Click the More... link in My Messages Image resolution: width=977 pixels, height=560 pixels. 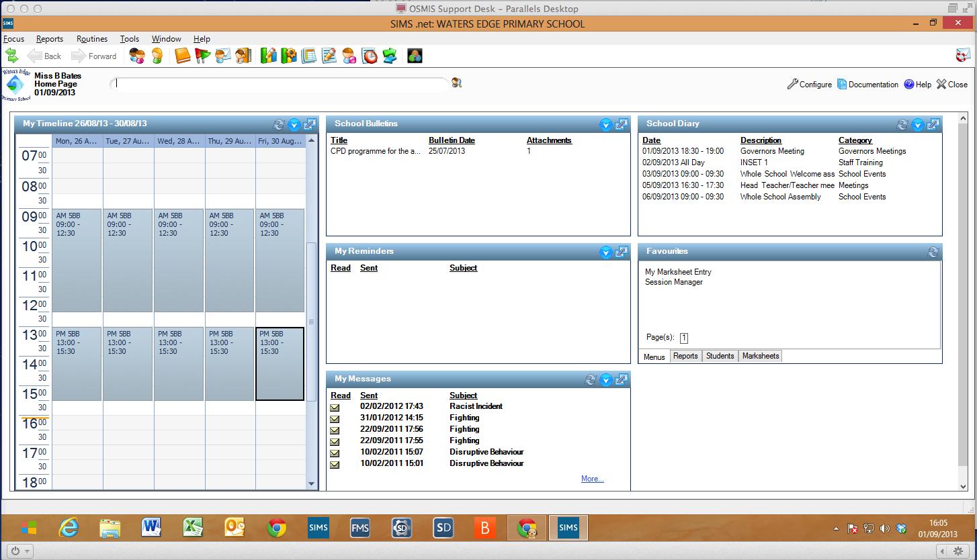pyautogui.click(x=592, y=479)
